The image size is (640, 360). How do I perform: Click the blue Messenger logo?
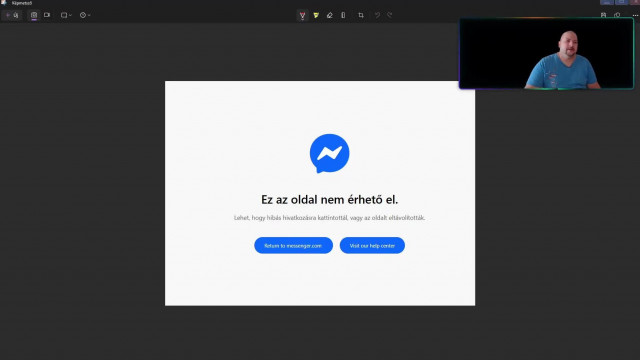pos(329,153)
